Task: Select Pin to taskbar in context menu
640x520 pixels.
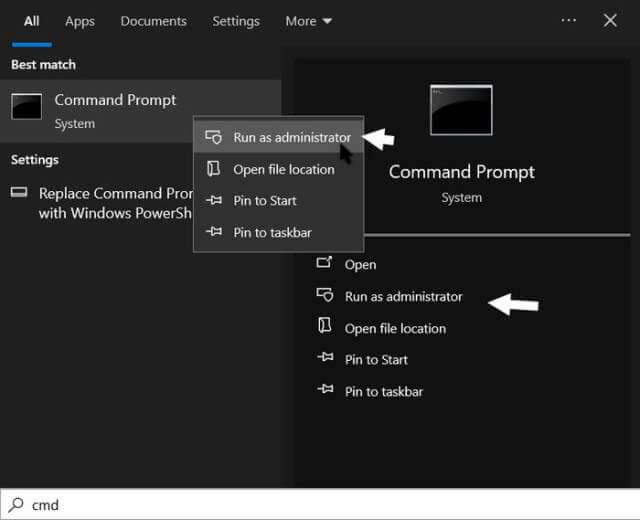Action: point(279,232)
